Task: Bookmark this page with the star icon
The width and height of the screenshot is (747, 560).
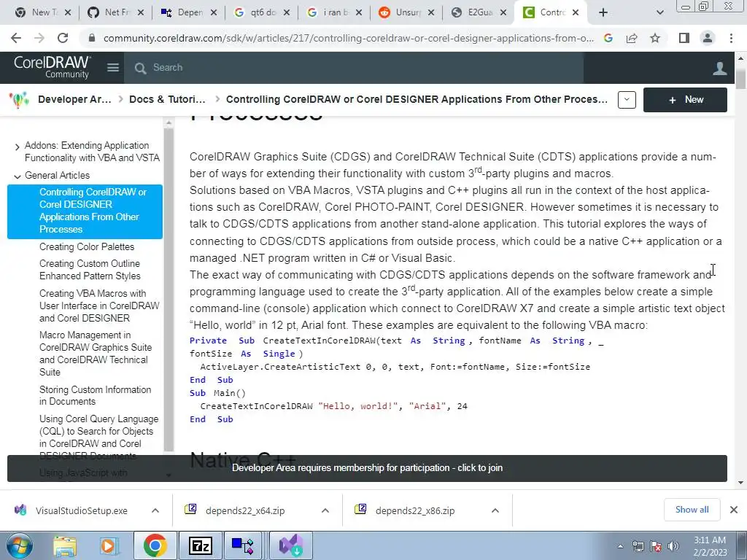Action: coord(655,38)
